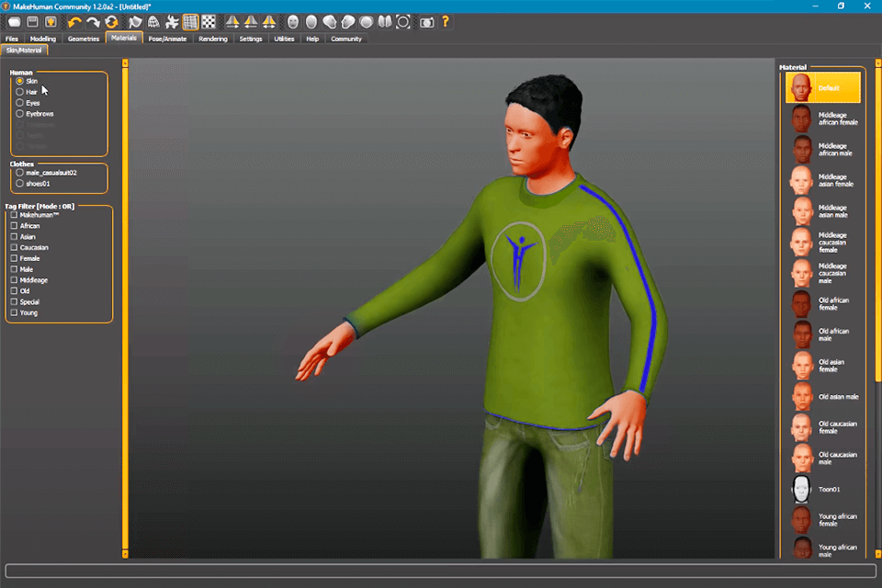Screen dimensions: 882x588
Task: Select the skeleton/pose icon in toolbar
Action: [x=170, y=22]
